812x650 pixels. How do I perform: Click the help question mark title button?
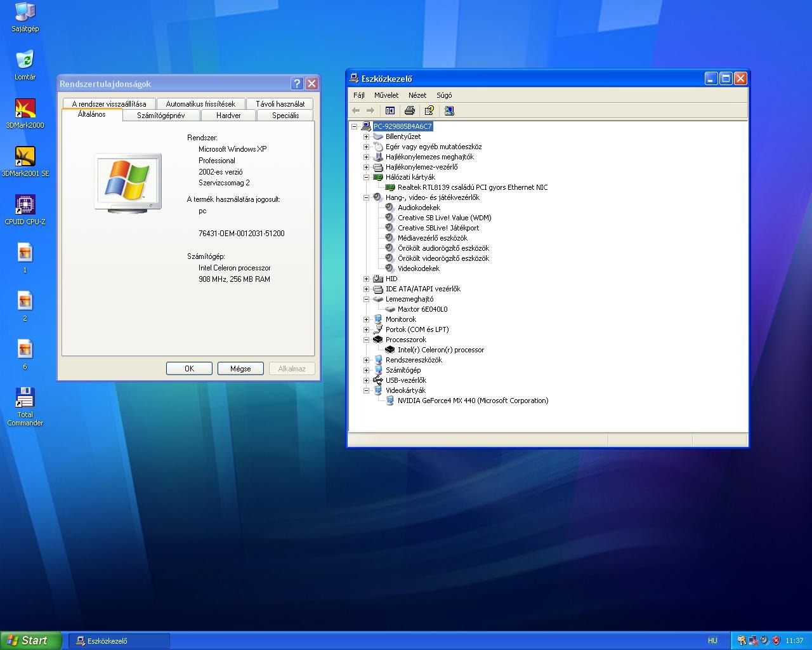[297, 84]
